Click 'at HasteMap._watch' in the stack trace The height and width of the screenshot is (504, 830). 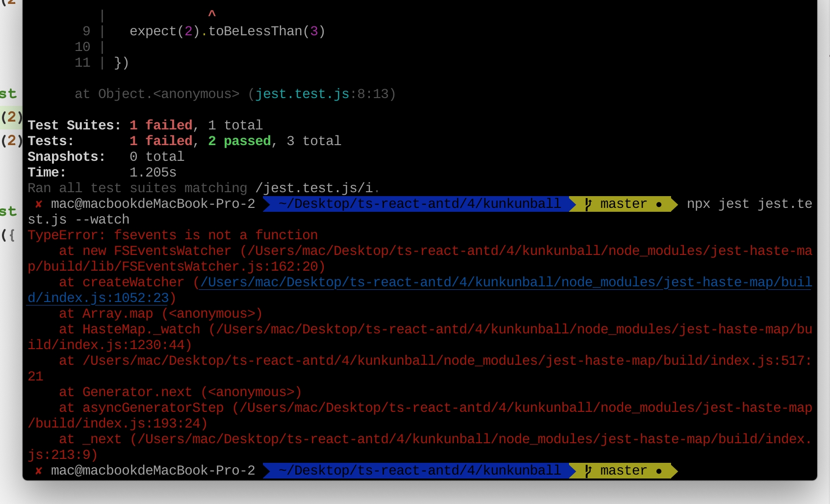pos(130,329)
